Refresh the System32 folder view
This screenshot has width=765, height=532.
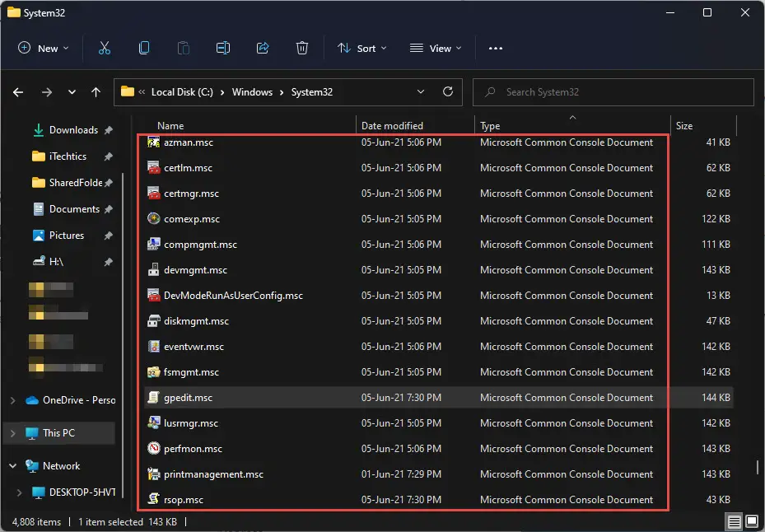[448, 91]
